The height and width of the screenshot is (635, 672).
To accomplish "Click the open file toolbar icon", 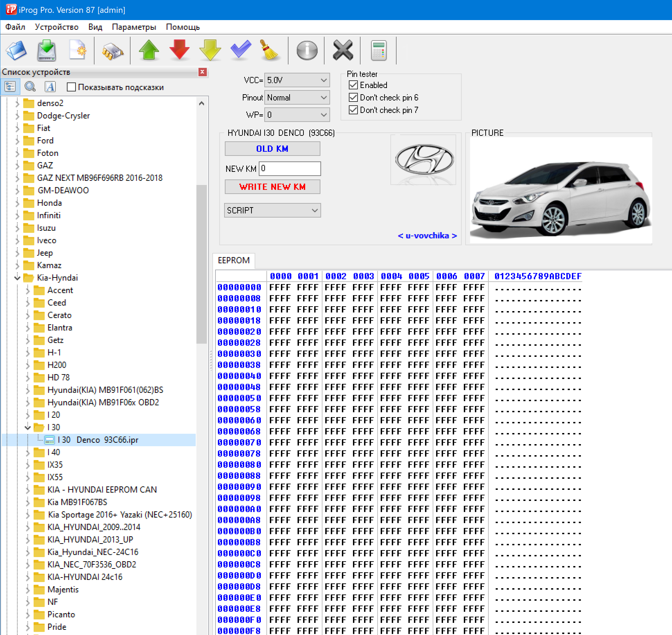I will tap(16, 51).
